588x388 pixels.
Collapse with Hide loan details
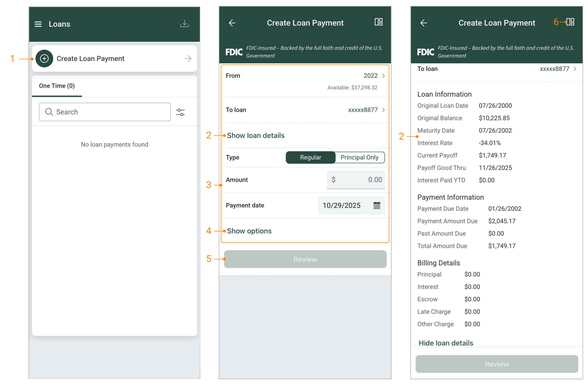coord(446,343)
